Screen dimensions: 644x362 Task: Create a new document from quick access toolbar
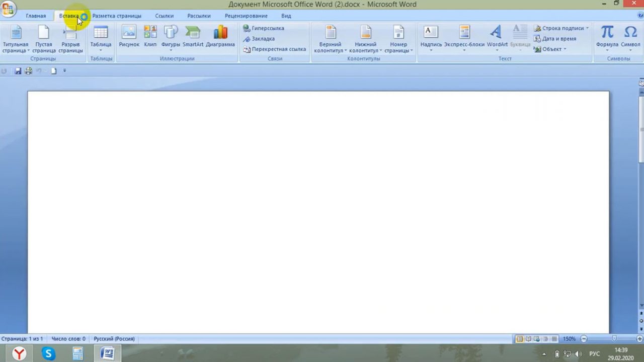[53, 71]
